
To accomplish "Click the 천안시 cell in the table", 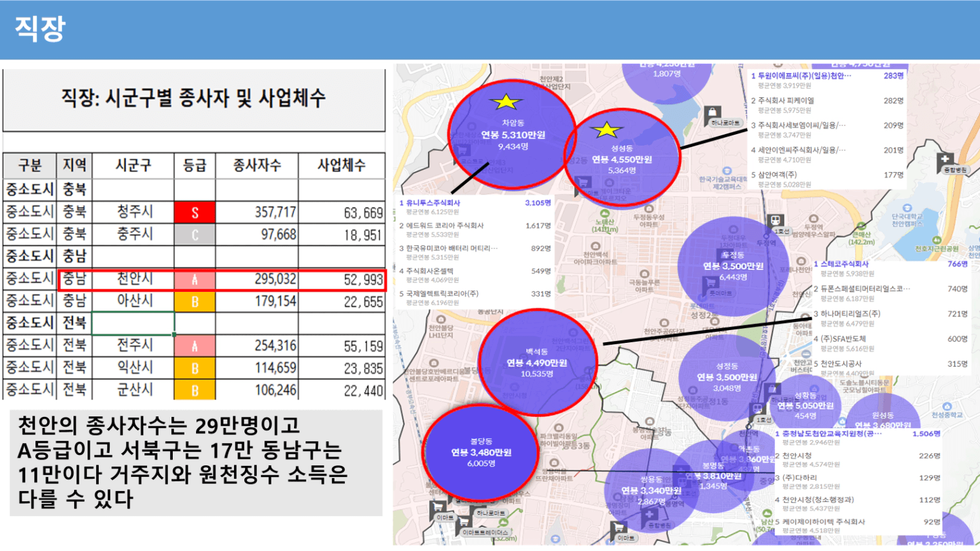I will coord(134,278).
